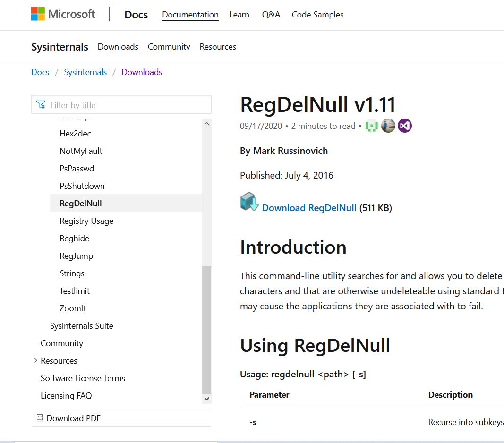This screenshot has width=504, height=443.
Task: Select NotMyFault in sidebar tree
Action: 81,151
